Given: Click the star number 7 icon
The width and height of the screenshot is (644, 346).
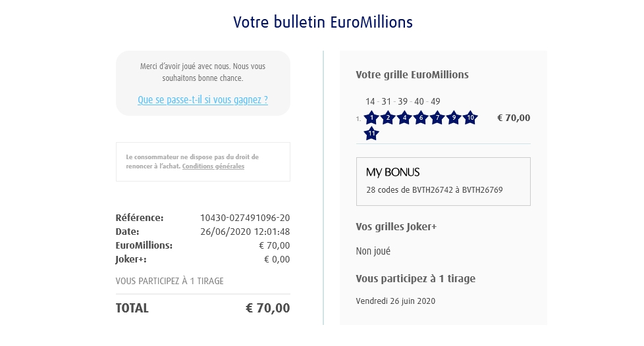Looking at the screenshot, I should coord(437,118).
